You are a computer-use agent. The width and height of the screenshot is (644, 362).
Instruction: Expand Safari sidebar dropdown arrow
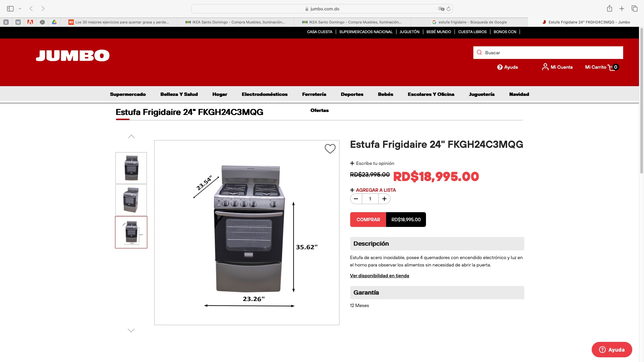20,9
